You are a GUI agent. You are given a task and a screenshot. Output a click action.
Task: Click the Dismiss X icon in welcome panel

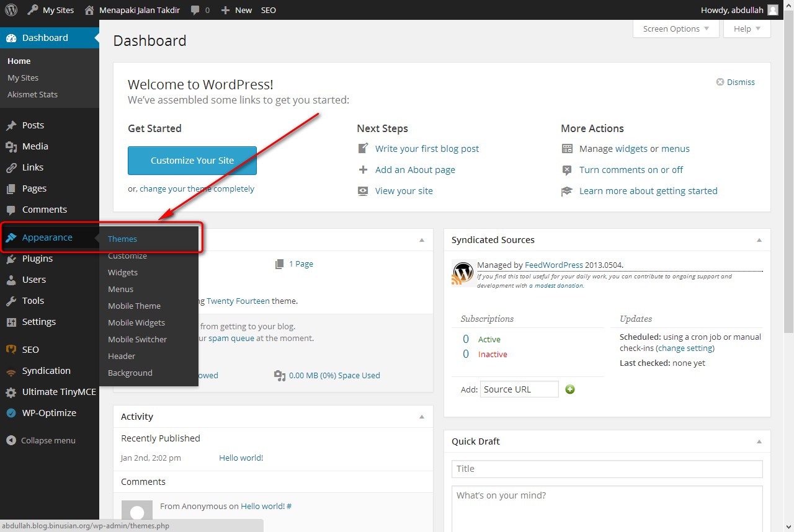pyautogui.click(x=720, y=82)
